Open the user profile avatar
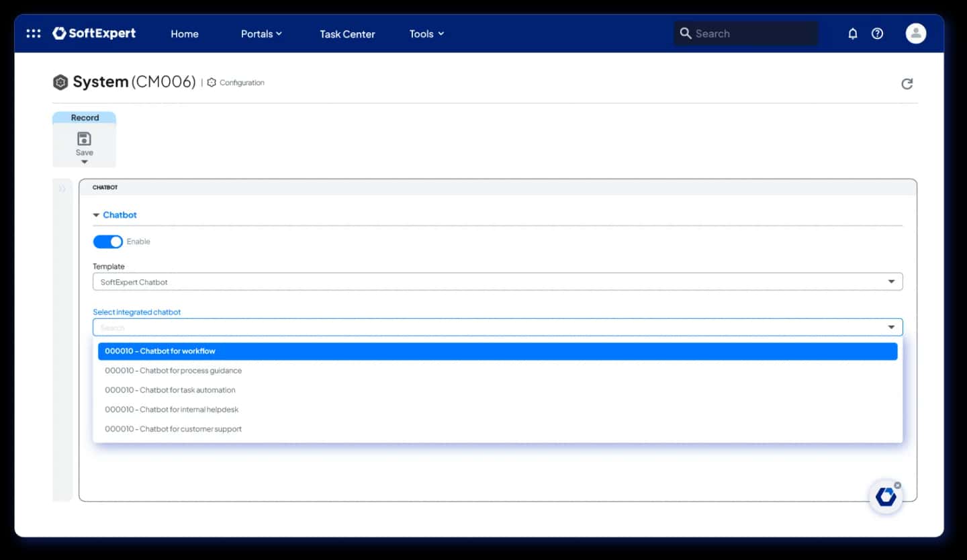Image resolution: width=967 pixels, height=560 pixels. tap(916, 34)
